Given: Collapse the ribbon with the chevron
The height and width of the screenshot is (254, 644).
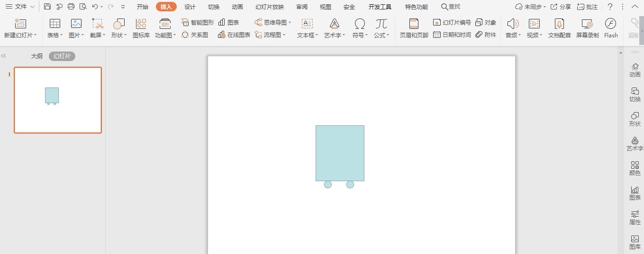Looking at the screenshot, I should pyautogui.click(x=635, y=7).
